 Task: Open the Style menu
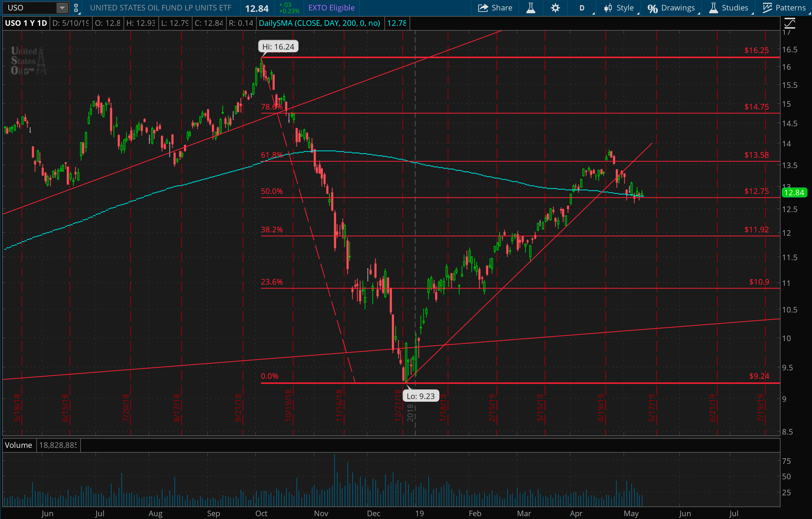point(620,8)
